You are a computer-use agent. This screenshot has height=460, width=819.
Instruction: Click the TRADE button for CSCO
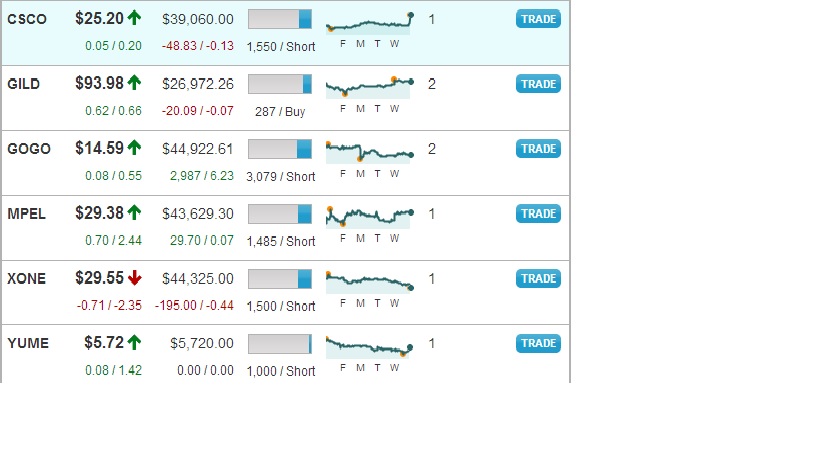coord(538,19)
